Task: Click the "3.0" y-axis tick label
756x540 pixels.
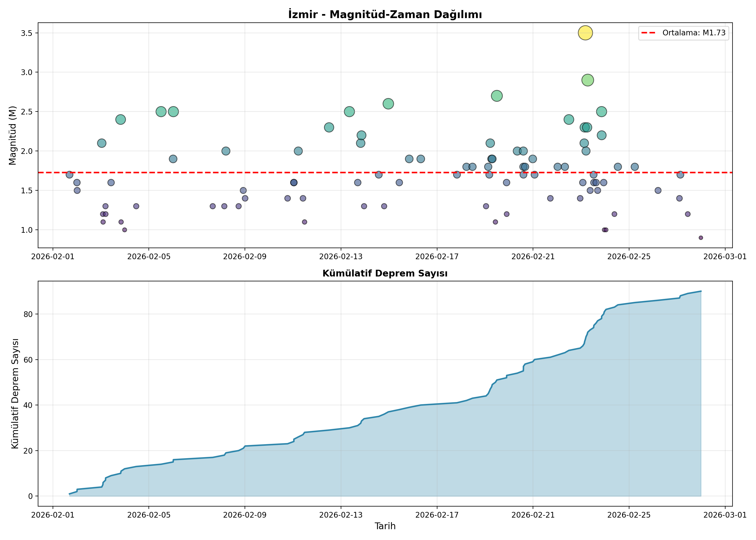Action: tap(27, 72)
